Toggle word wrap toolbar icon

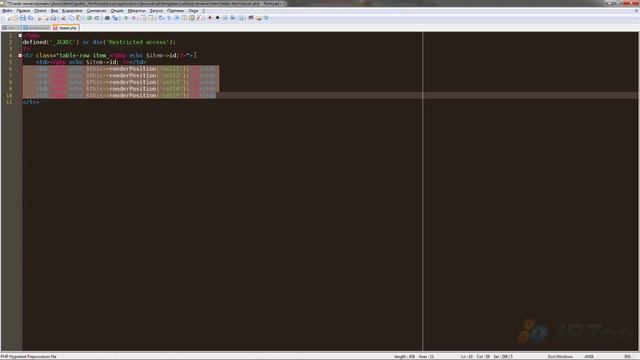click(161, 18)
